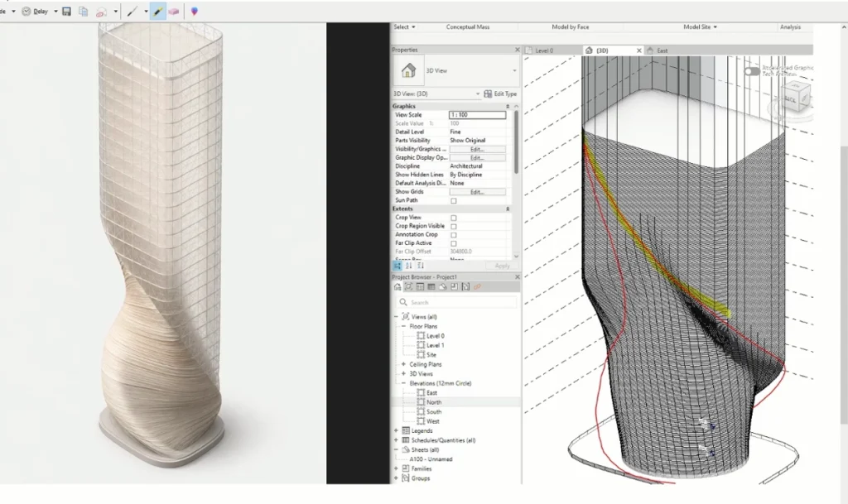Click the third sort icon under Properties
The height and width of the screenshot is (504, 848).
pos(420,266)
